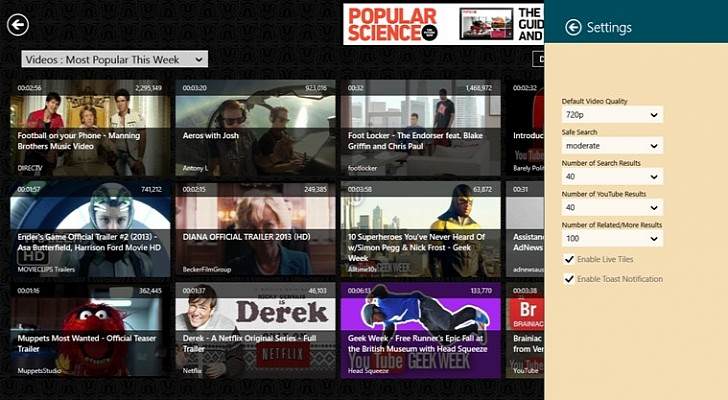Open the Safe Search moderate dropdown

click(x=612, y=146)
